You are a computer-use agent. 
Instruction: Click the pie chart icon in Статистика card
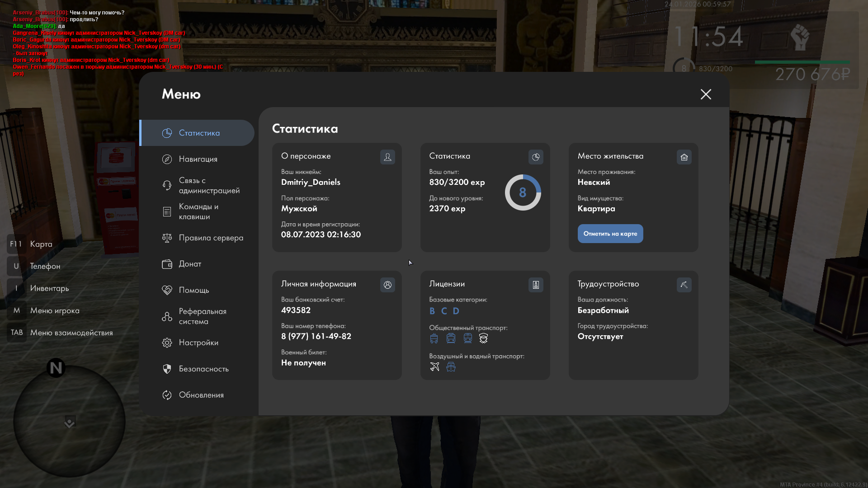coord(536,157)
